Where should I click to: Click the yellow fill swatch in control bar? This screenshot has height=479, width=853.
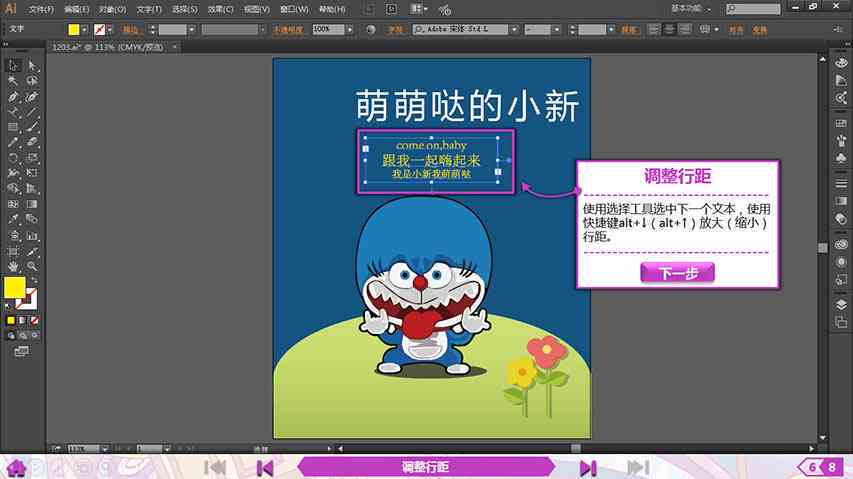coord(74,29)
